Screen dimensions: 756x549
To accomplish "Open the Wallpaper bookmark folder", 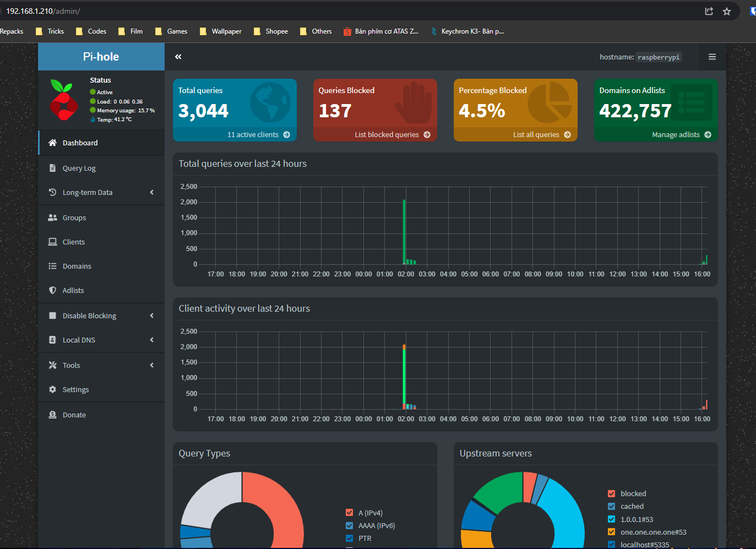I will tap(220, 31).
